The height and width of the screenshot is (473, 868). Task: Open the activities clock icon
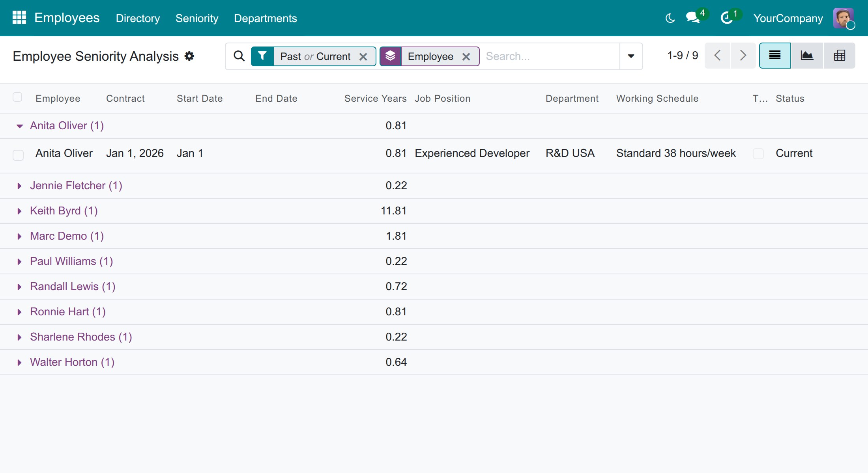727,18
